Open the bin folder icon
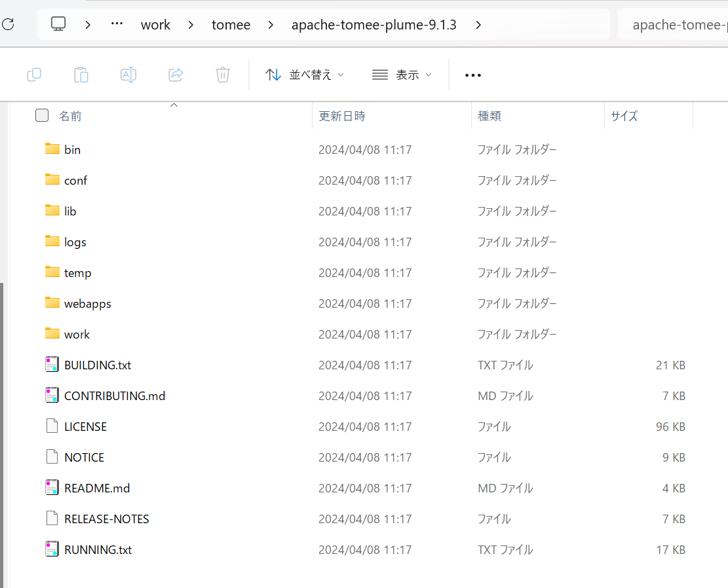 52,149
